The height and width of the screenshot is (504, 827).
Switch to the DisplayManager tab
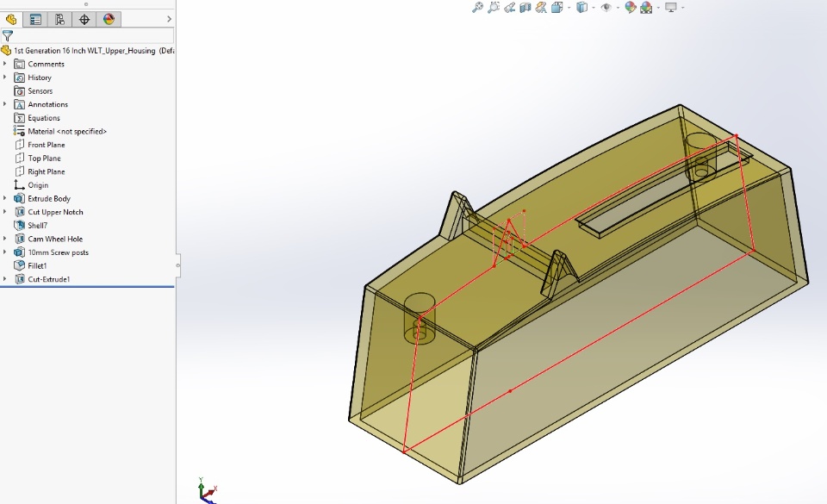[x=109, y=20]
